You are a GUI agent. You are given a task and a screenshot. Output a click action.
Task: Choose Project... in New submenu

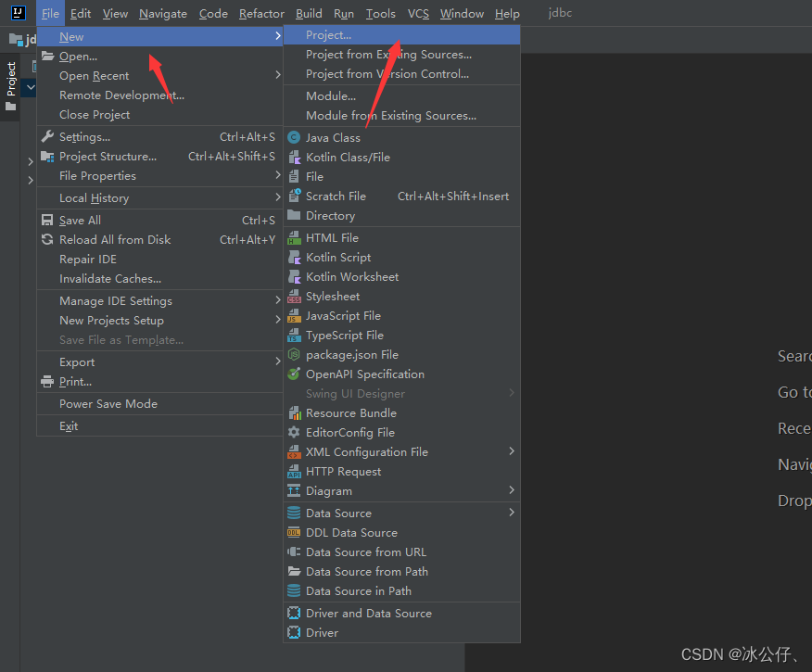click(x=402, y=35)
